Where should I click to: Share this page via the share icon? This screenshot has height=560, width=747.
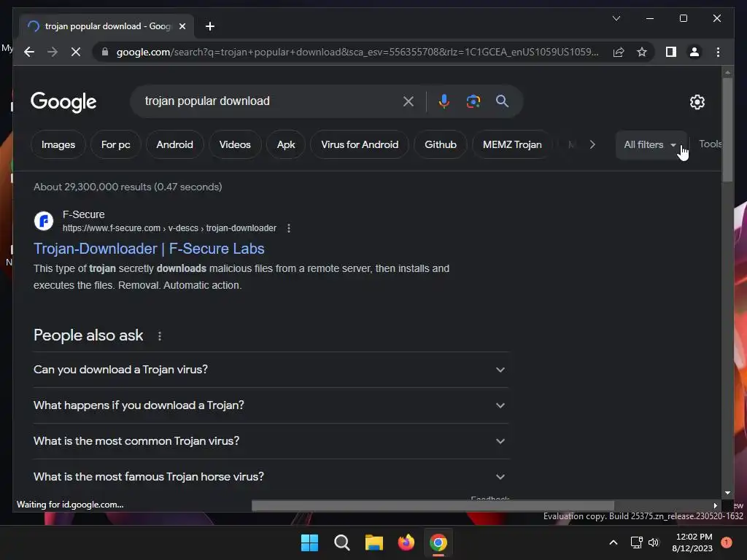tap(619, 52)
